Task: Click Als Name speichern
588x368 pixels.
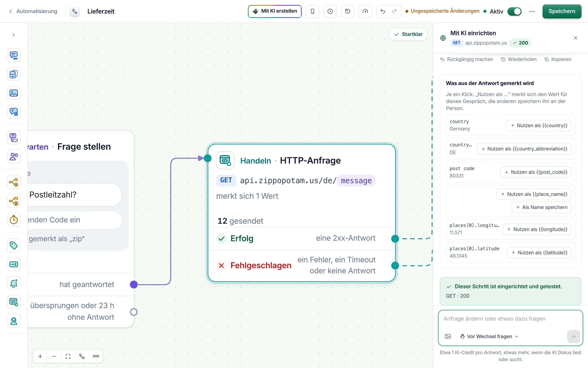Action: tap(541, 207)
